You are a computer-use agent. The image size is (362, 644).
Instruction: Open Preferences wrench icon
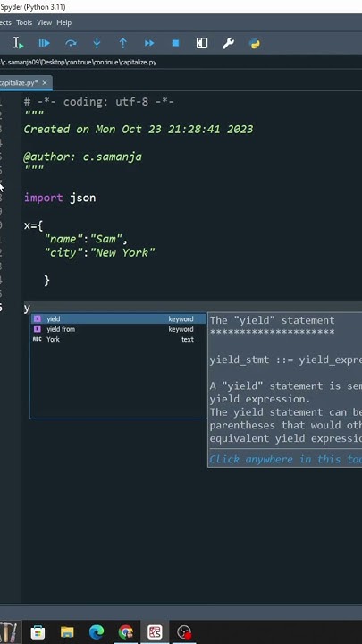(x=228, y=43)
